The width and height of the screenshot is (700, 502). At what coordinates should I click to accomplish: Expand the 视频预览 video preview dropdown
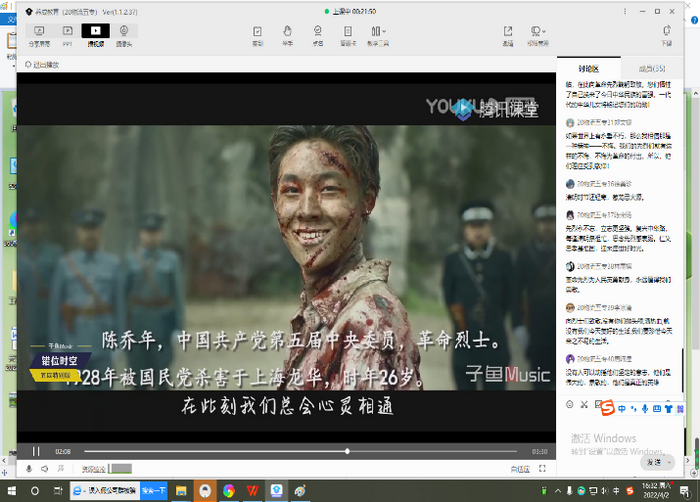pyautogui.click(x=538, y=35)
